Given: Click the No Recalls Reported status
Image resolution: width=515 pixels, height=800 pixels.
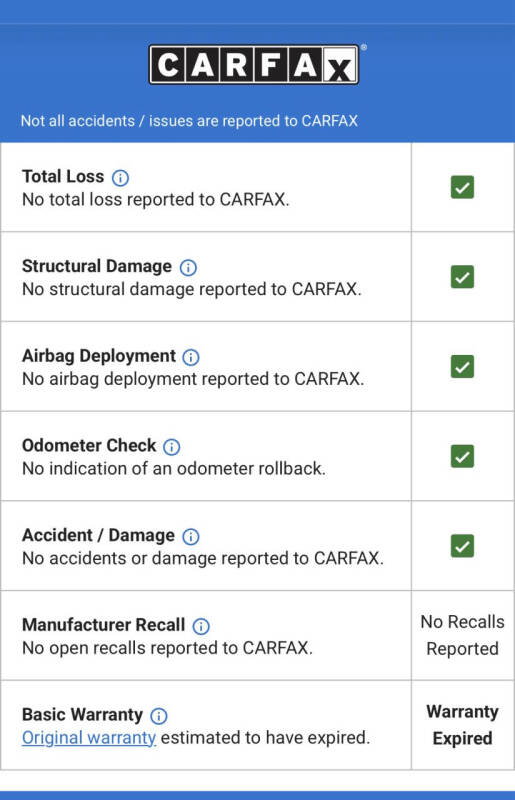Looking at the screenshot, I should point(462,635).
